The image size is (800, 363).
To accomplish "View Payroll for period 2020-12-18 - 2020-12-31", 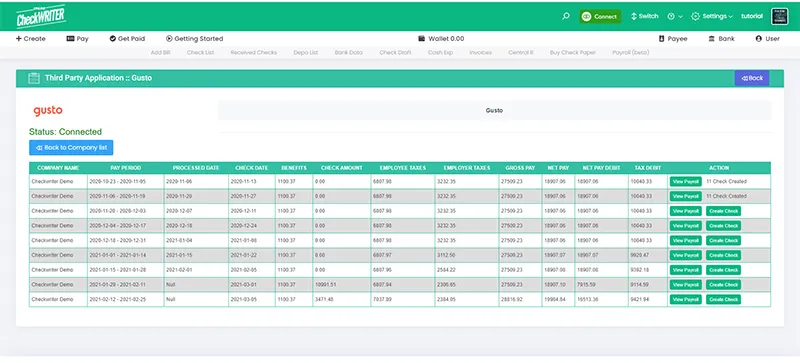I will (x=685, y=240).
